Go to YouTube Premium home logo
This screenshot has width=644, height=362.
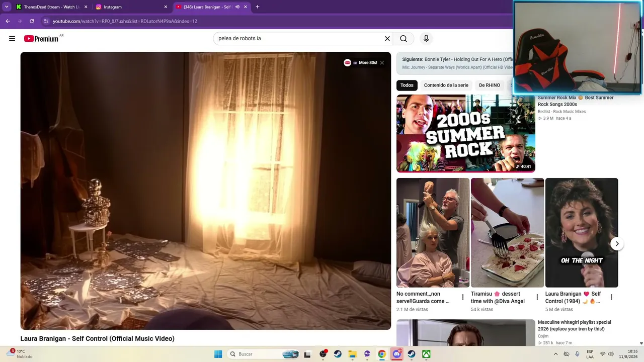pyautogui.click(x=41, y=39)
